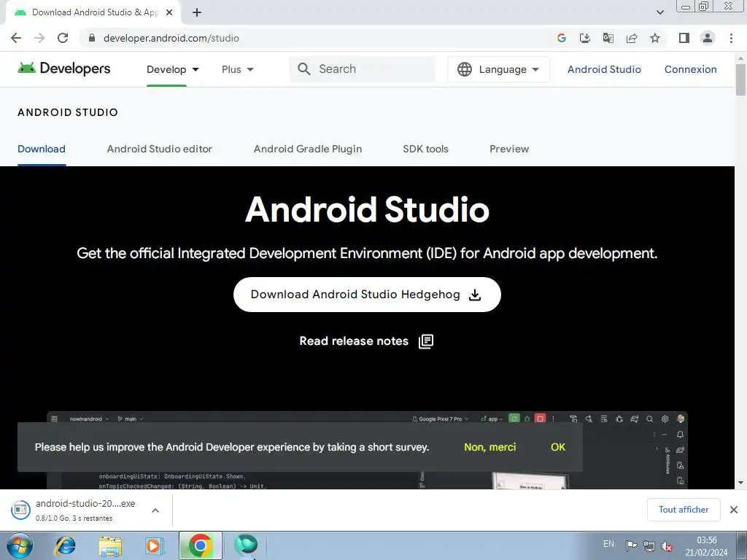Open the Language dropdown
Viewport: 747px width, 560px height.
point(498,69)
